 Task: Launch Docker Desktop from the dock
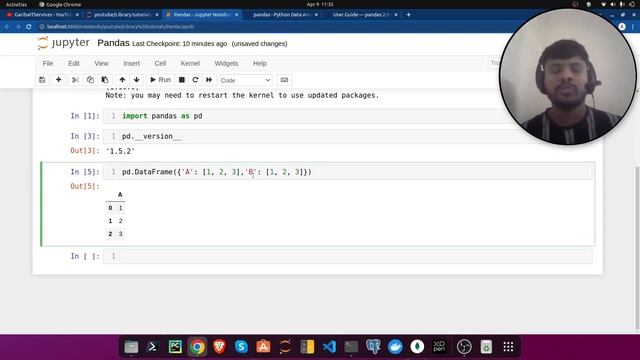pos(395,347)
